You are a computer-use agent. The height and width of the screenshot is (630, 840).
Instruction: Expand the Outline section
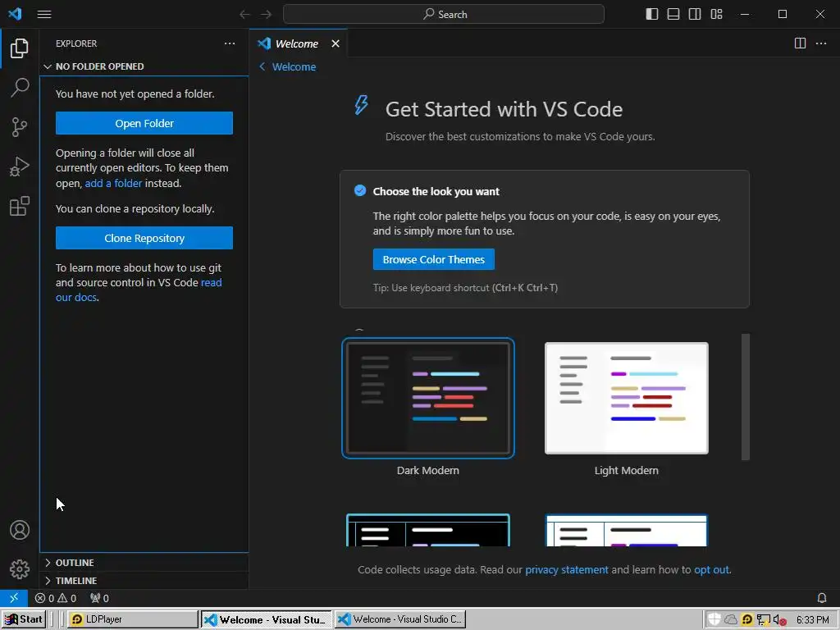(x=144, y=563)
